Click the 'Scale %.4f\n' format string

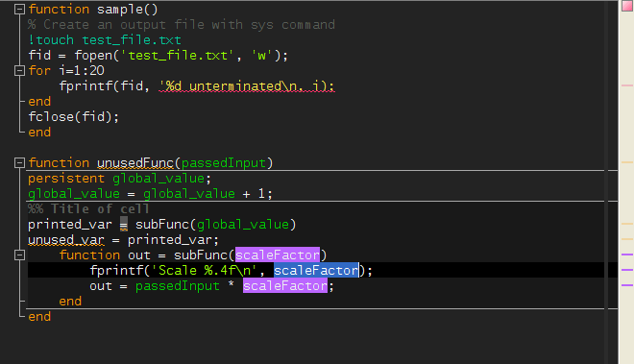[x=205, y=271]
